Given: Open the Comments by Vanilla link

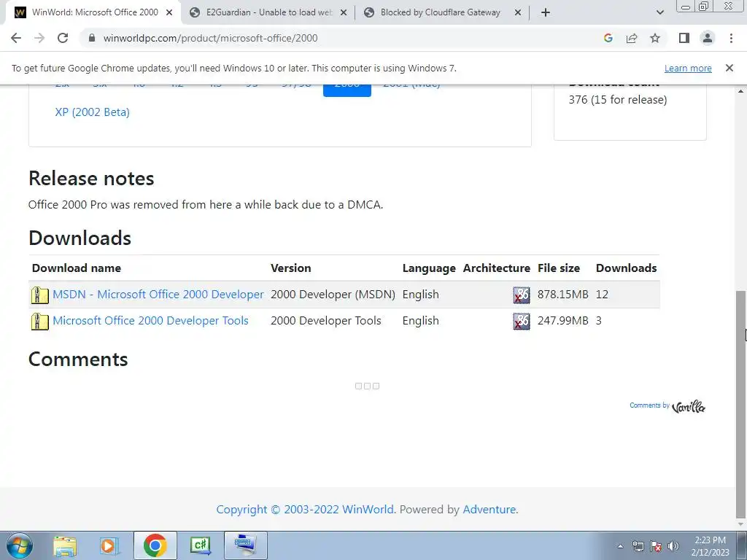Looking at the screenshot, I should tap(667, 406).
